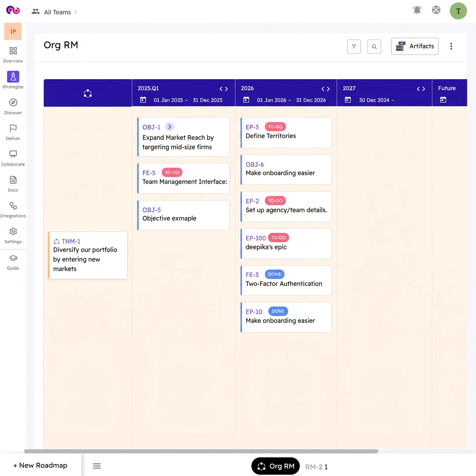Open the calendar picker for 2027
The height and width of the screenshot is (476, 476).
coord(348,100)
